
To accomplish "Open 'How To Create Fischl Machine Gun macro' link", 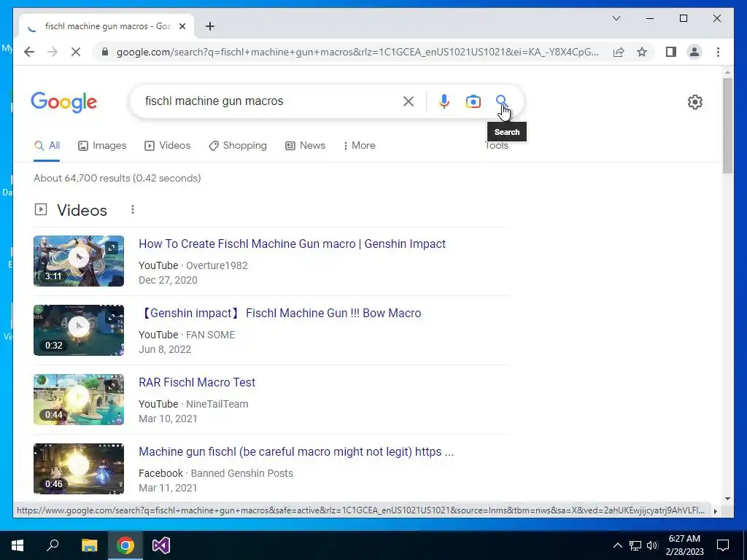I will pos(292,244).
